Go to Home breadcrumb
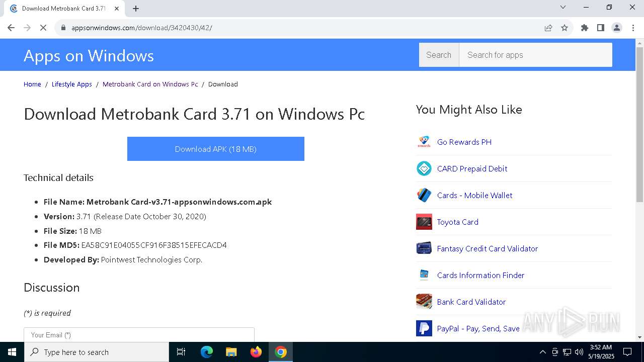Viewport: 644px width, 362px height. 32,84
